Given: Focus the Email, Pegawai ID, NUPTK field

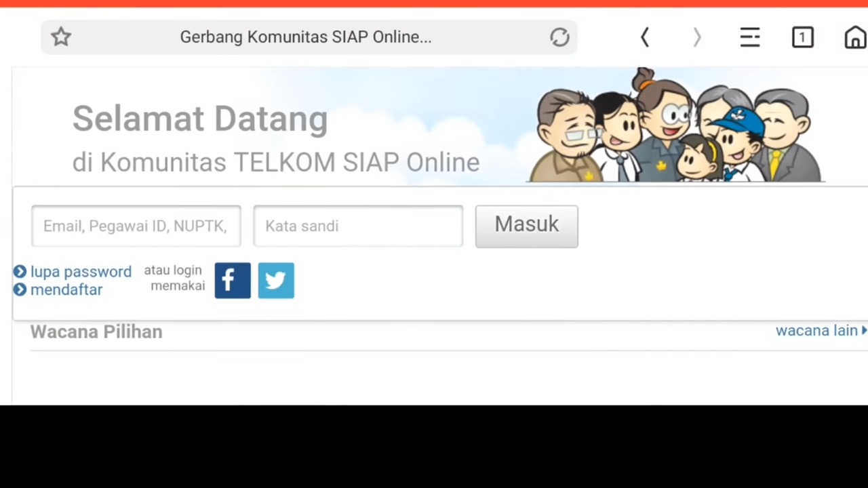Looking at the screenshot, I should click(x=136, y=226).
